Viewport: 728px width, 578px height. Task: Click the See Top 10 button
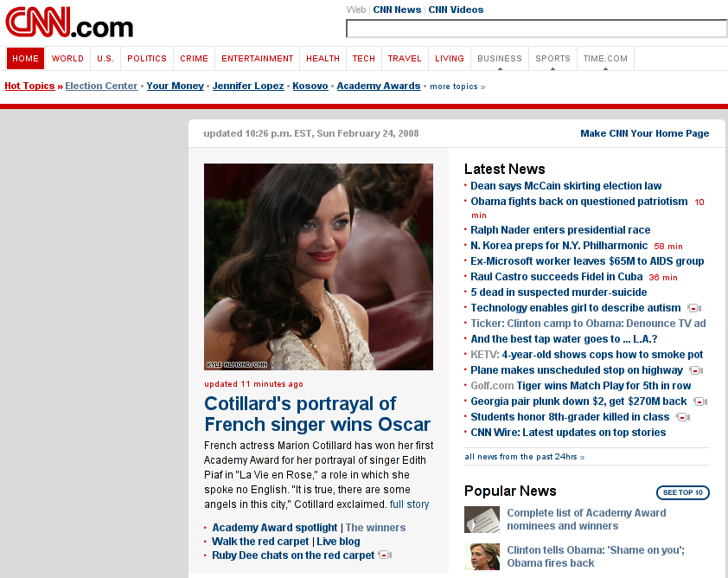tap(682, 492)
